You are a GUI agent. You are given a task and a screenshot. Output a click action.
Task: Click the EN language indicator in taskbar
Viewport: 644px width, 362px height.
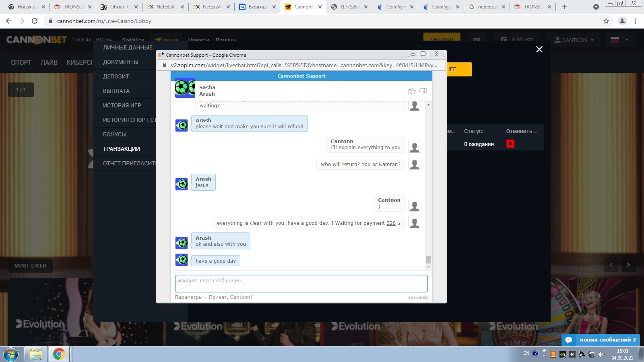526,353
